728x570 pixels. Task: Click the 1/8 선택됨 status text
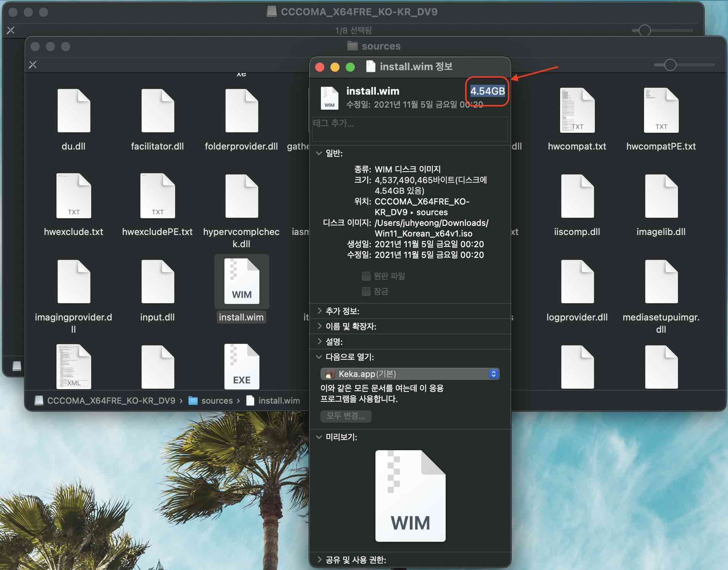pos(353,30)
